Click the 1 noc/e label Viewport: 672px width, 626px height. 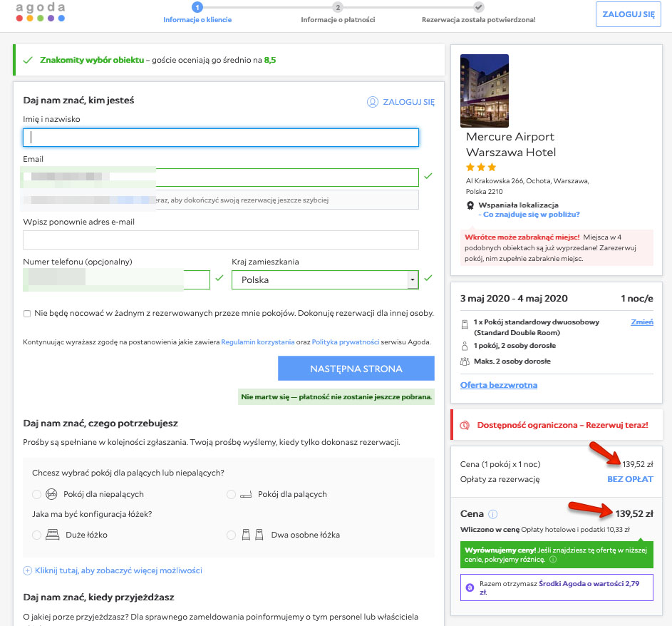[637, 299]
